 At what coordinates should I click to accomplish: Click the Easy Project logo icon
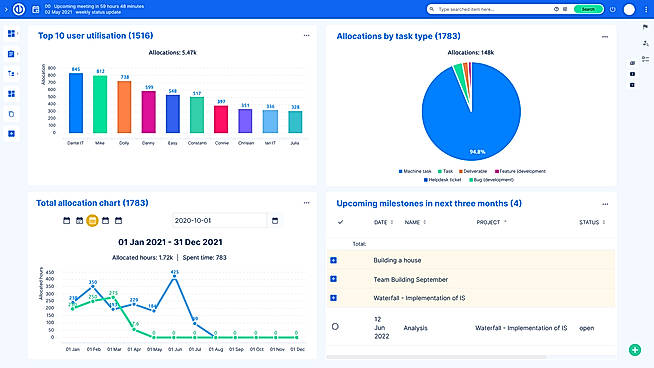click(x=19, y=9)
